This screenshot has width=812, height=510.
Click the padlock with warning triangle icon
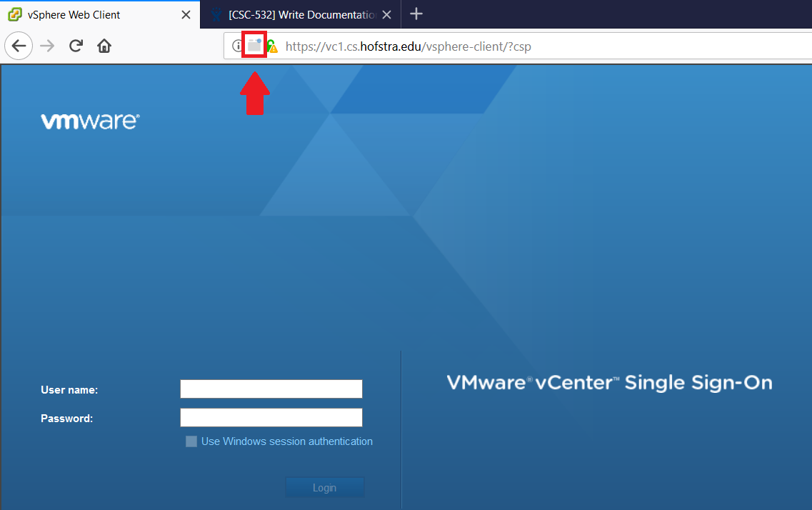(272, 47)
